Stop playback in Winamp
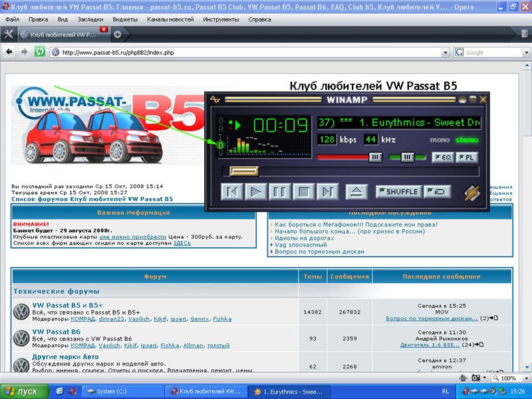This screenshot has height=399, width=532. tap(303, 192)
